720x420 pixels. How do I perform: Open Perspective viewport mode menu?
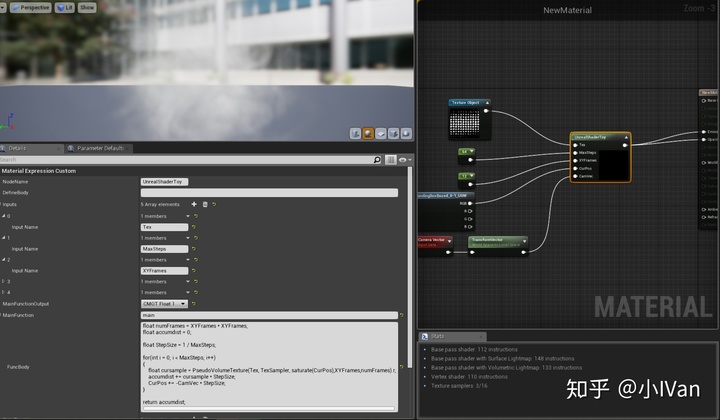click(x=31, y=7)
